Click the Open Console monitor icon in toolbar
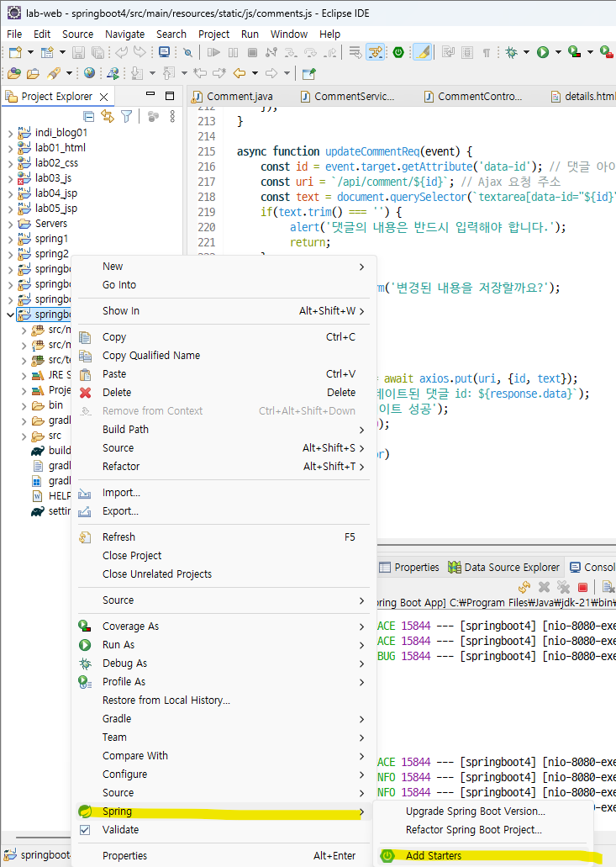616x867 pixels. (164, 52)
